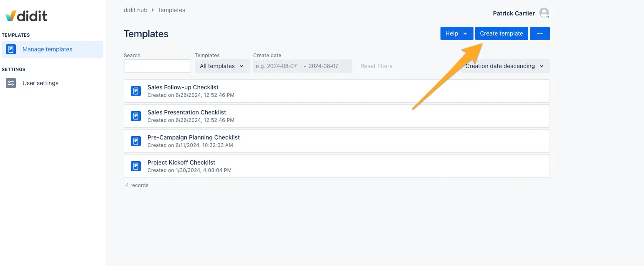The width and height of the screenshot is (644, 266).
Task: Click the Manage templates sidebar icon
Action: click(11, 49)
